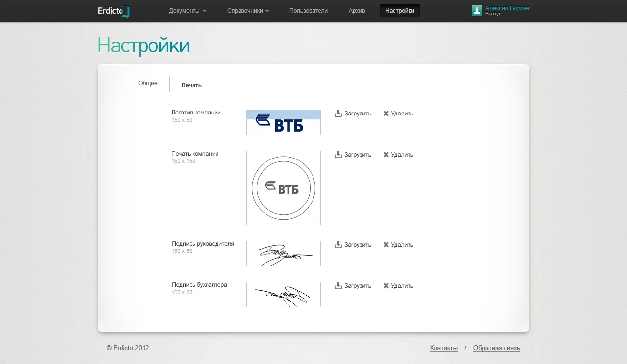Open the Архив section
This screenshot has height=364, width=627.
(357, 11)
